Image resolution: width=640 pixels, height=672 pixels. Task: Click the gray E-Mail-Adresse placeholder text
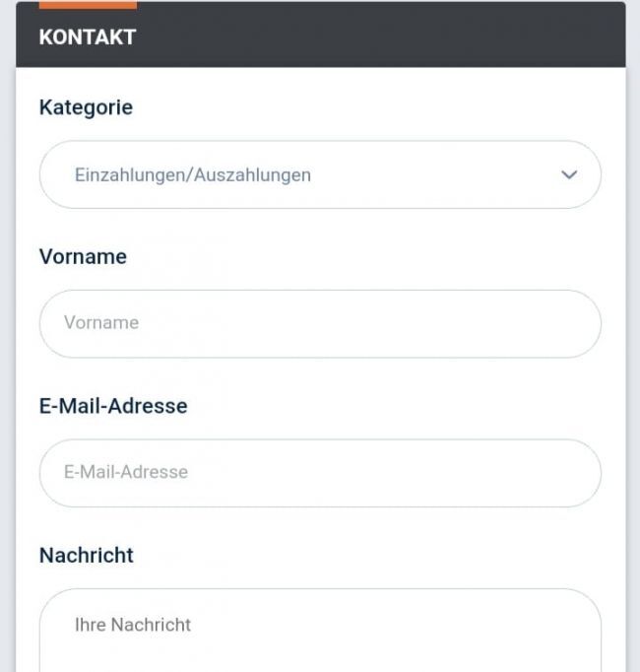coord(126,472)
